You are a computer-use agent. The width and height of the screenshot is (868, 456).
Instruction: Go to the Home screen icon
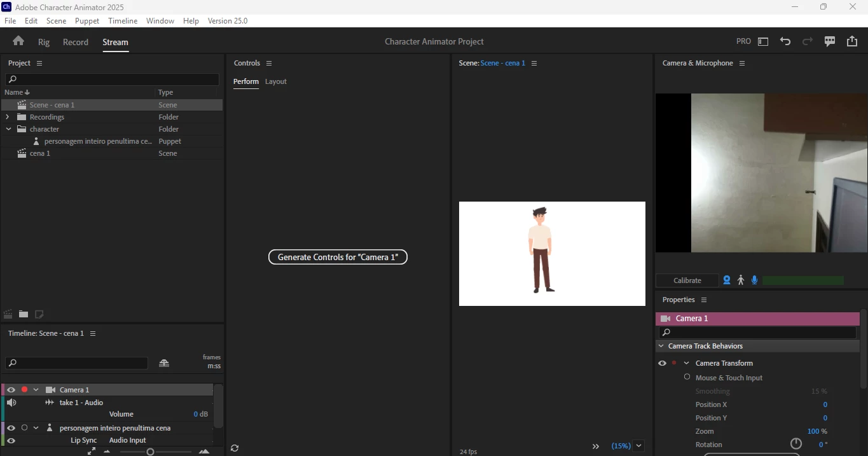click(18, 41)
